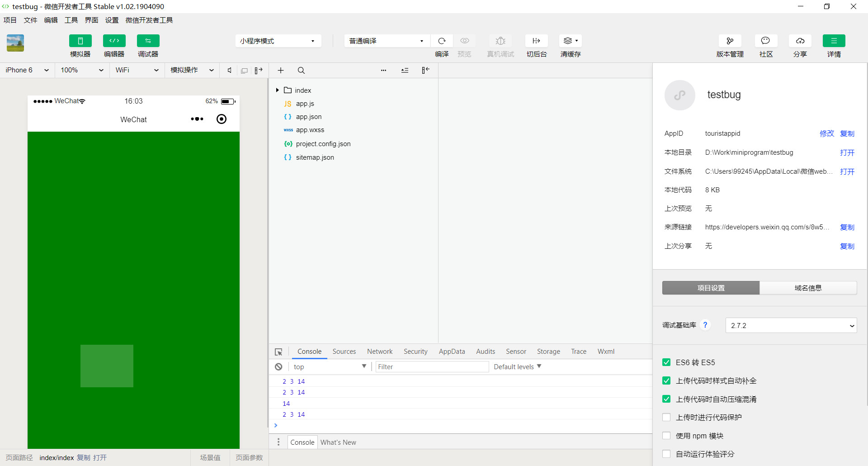Open the iPhone 6 device dropdown
Image resolution: width=868 pixels, height=466 pixels.
click(27, 70)
